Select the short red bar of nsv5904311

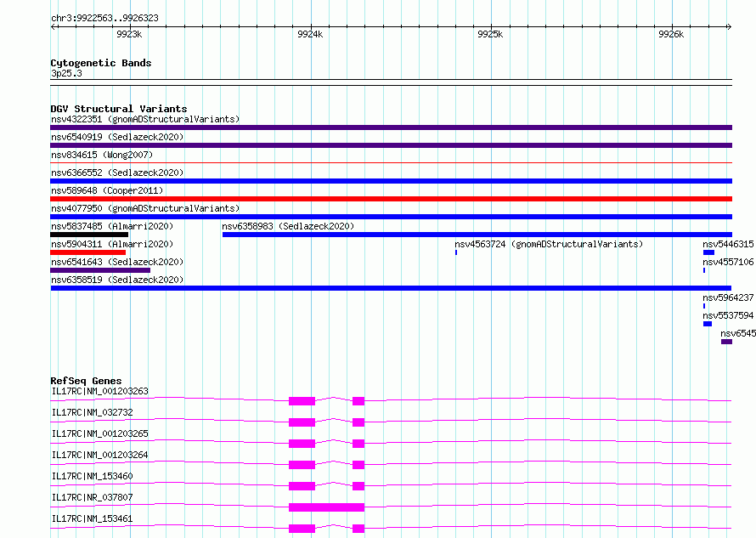[x=87, y=252]
